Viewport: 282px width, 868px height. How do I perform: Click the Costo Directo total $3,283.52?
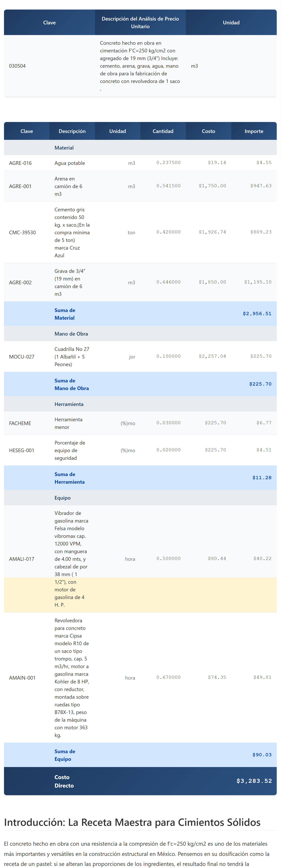pyautogui.click(x=254, y=781)
